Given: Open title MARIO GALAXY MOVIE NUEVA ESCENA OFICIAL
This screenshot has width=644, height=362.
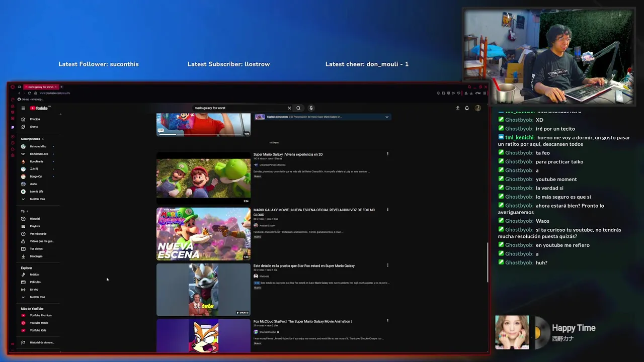Looking at the screenshot, I should coord(314,212).
